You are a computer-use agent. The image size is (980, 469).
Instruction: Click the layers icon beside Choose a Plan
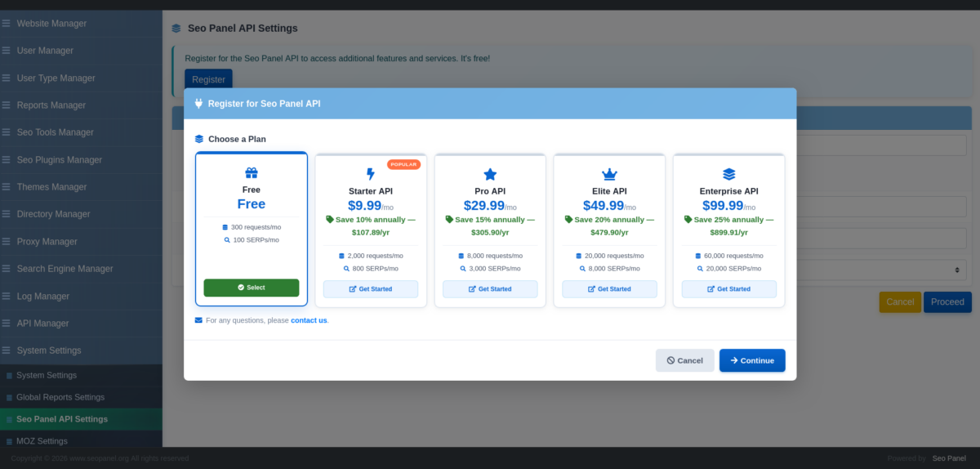[x=199, y=139]
